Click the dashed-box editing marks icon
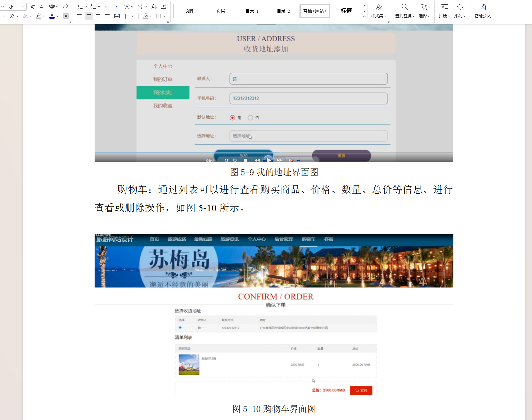This screenshot has width=532, height=420. (164, 7)
